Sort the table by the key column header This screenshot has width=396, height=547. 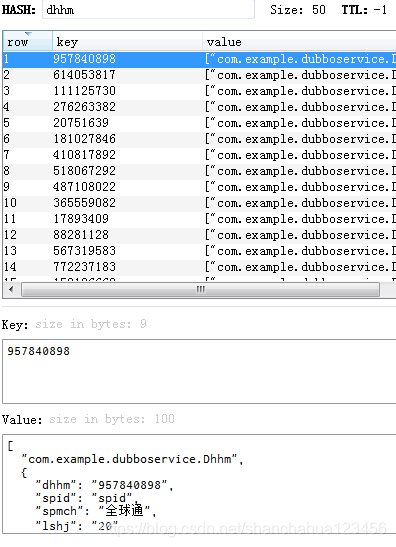click(127, 42)
